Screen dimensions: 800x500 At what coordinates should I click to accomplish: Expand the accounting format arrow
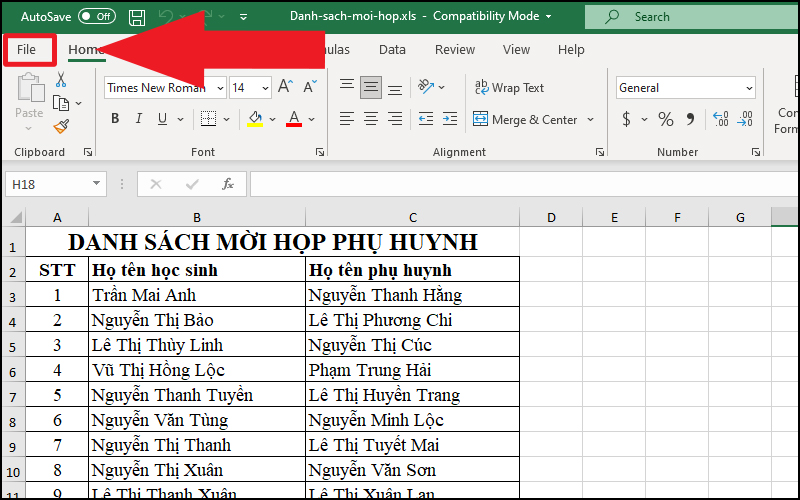644,119
